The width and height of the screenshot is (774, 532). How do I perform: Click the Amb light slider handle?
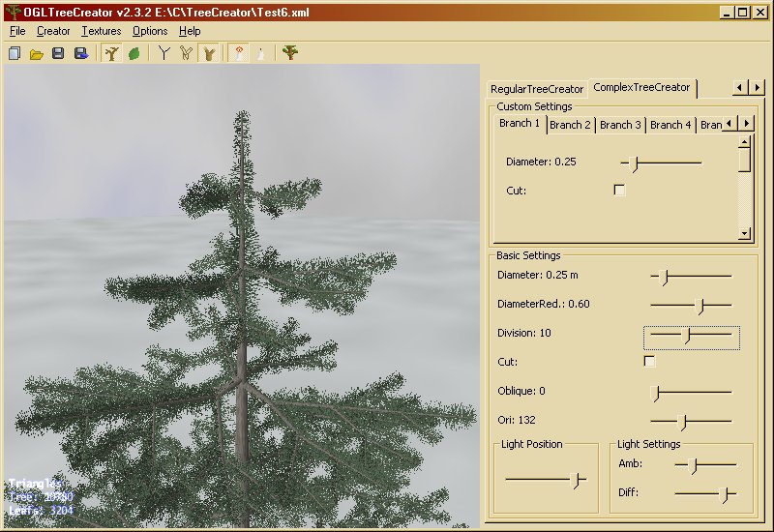(693, 465)
